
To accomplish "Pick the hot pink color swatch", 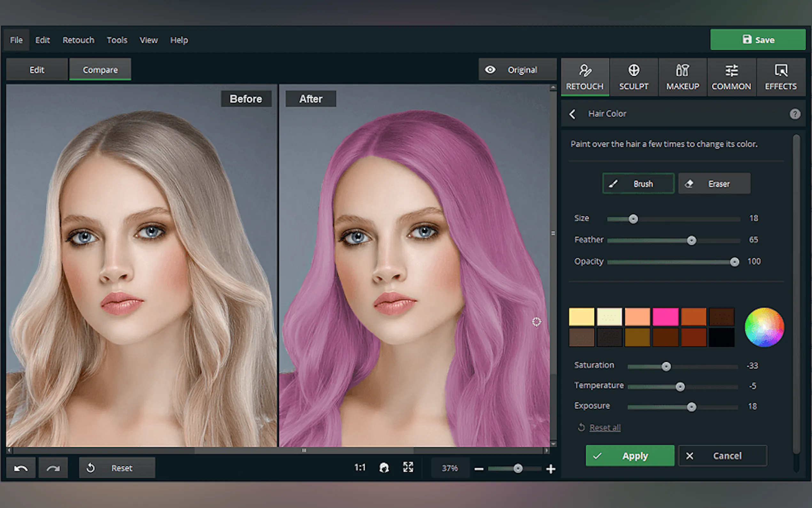I will 665,317.
